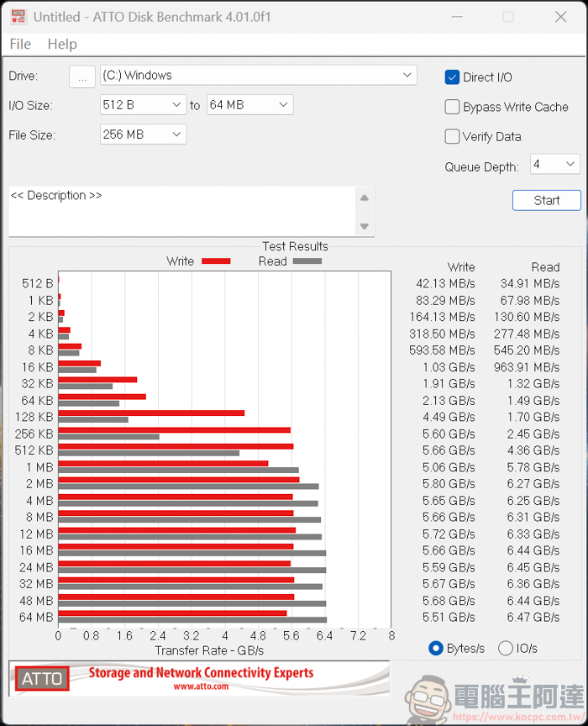Click the description scroll up arrow
This screenshot has width=588, height=726.
coord(365,198)
